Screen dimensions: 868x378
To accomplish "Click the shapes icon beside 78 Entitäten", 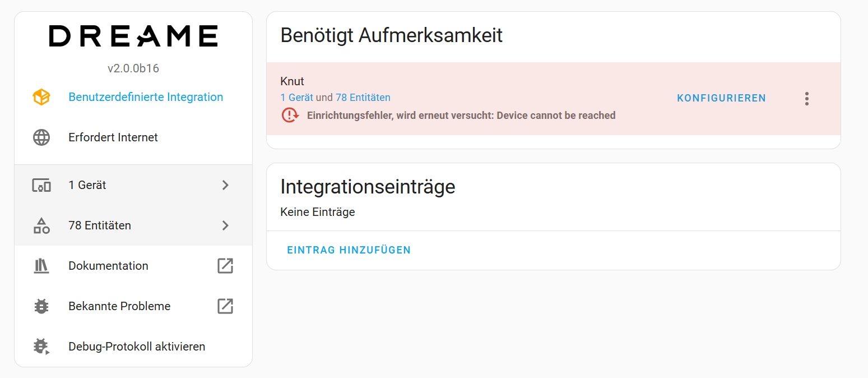I will [x=41, y=225].
